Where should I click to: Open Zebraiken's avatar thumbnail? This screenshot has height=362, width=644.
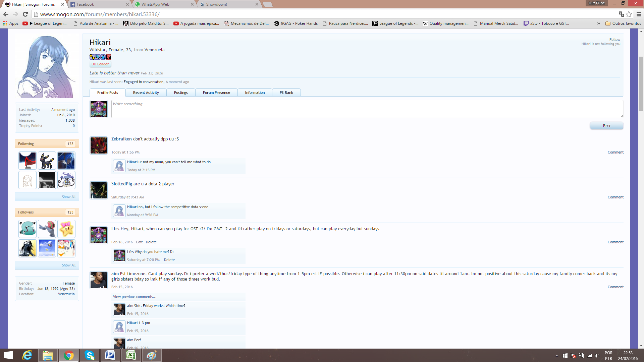(x=99, y=145)
